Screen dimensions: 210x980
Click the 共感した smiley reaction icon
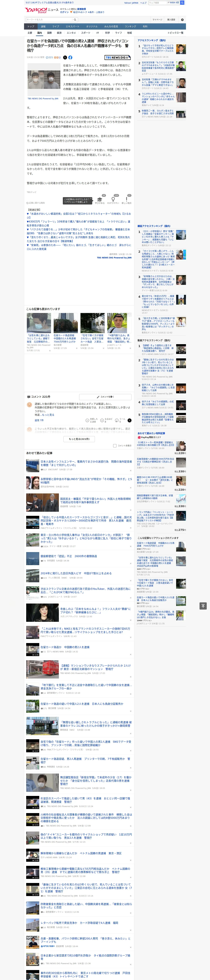88,420
